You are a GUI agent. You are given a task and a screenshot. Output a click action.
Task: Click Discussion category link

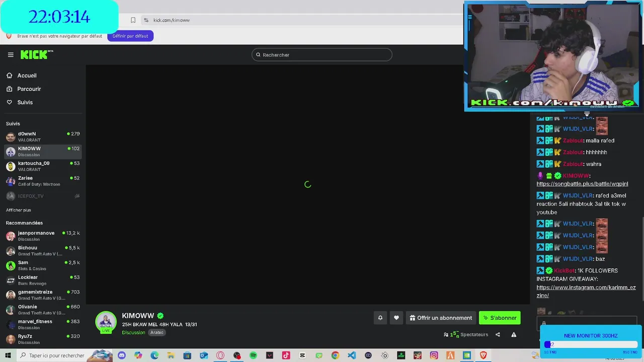(133, 332)
